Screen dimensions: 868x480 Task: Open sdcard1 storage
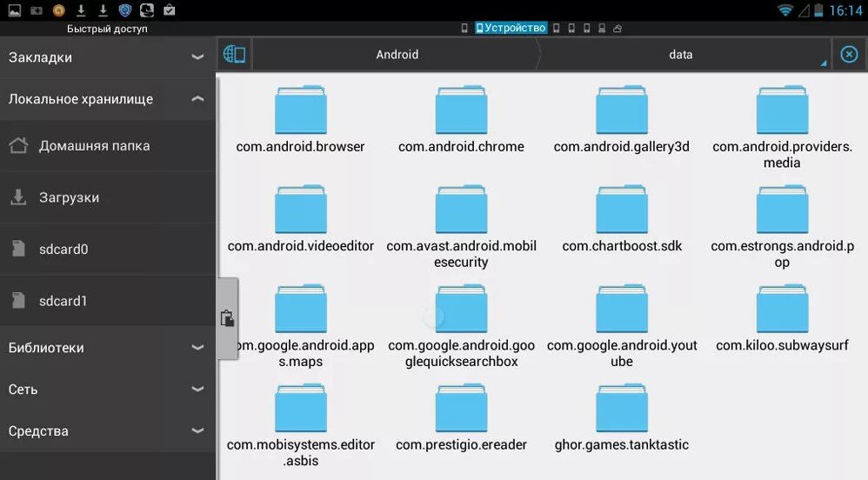click(x=107, y=301)
